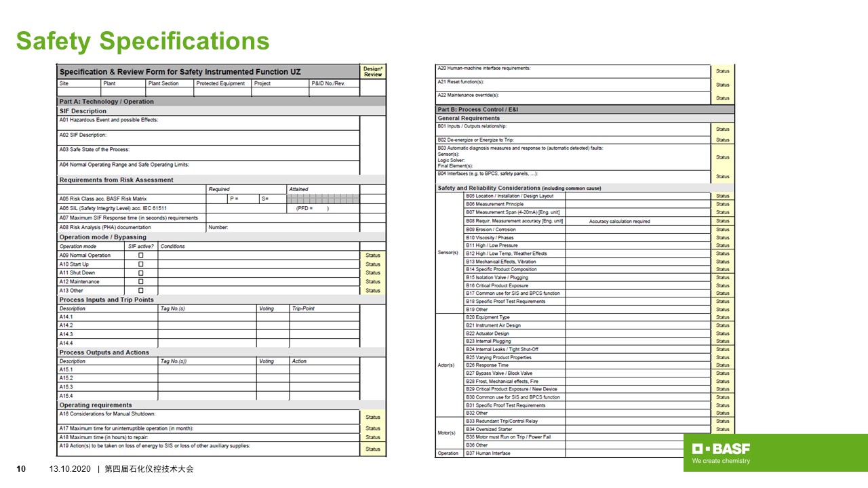Click the 'A15.4' row label
The height and width of the screenshot is (488, 868).
click(x=66, y=396)
